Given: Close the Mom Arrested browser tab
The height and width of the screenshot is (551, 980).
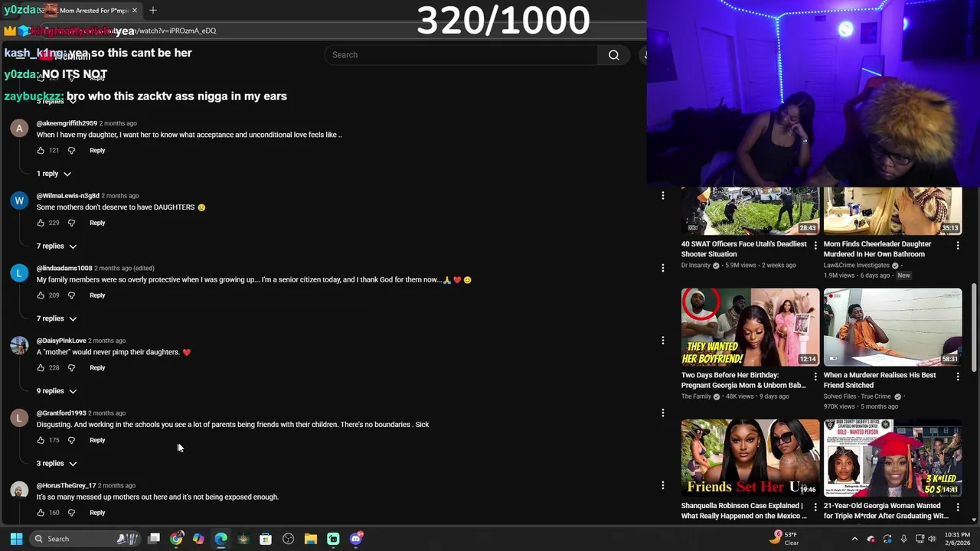Looking at the screenshot, I should click(135, 10).
